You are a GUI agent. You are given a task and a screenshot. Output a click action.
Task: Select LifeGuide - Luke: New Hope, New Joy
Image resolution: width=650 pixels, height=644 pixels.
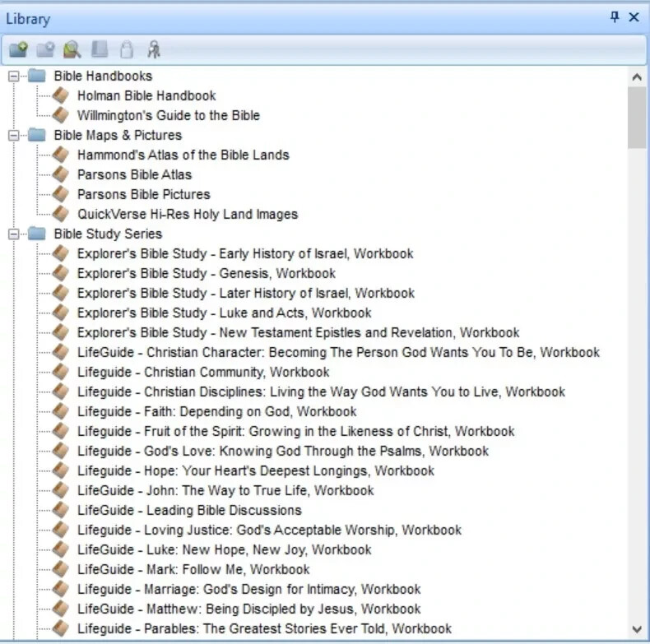click(225, 550)
